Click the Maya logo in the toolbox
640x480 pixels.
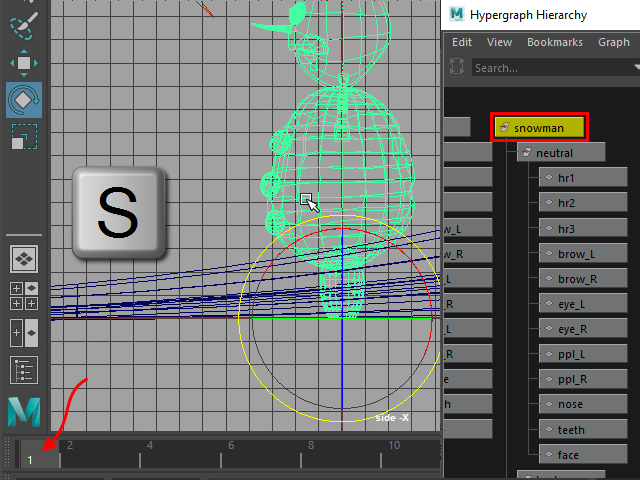tap(23, 412)
